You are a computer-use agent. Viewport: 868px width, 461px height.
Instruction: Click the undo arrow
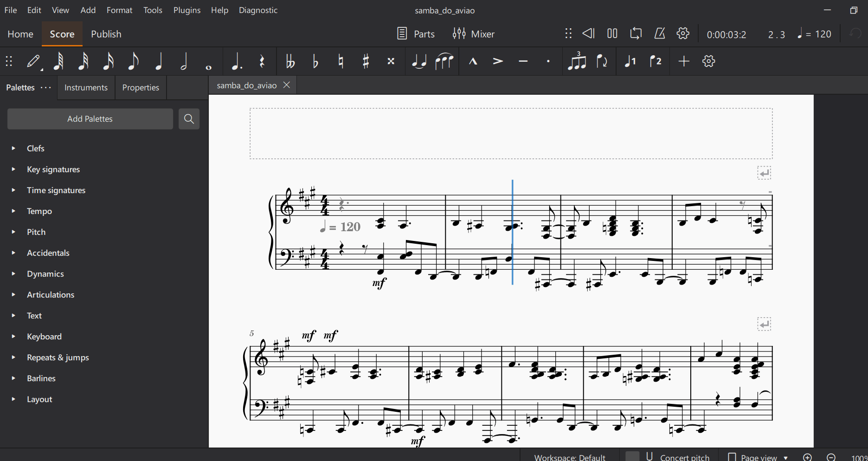pyautogui.click(x=855, y=34)
